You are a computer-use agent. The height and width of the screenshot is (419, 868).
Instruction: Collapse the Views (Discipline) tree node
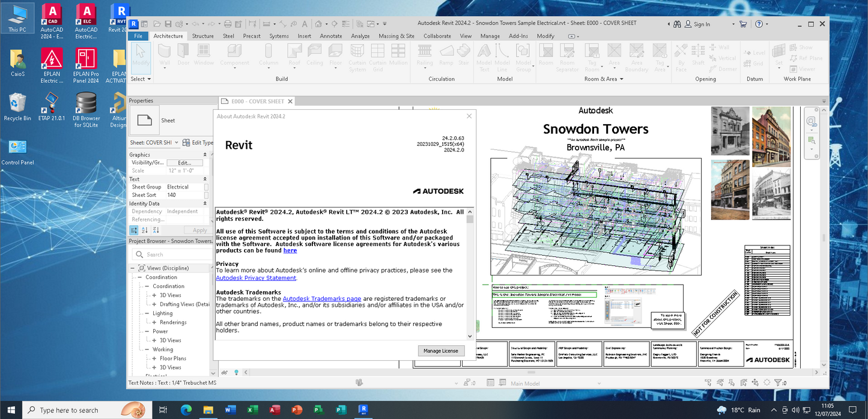133,268
